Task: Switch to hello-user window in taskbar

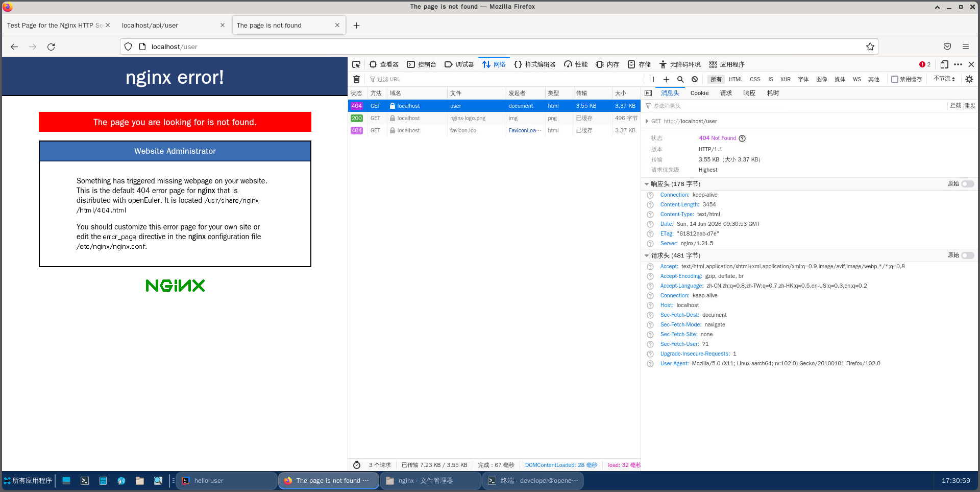Action: click(227, 481)
